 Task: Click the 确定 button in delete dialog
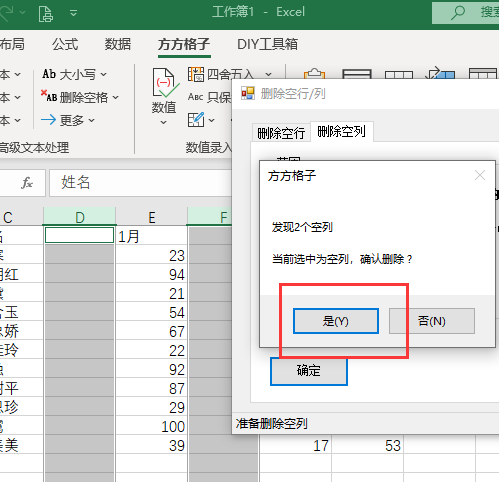[x=309, y=371]
